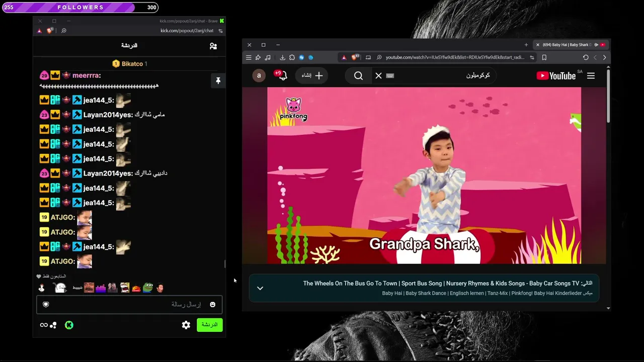This screenshot has height=362, width=644.
Task: Open the chat users list icon
Action: [x=213, y=46]
